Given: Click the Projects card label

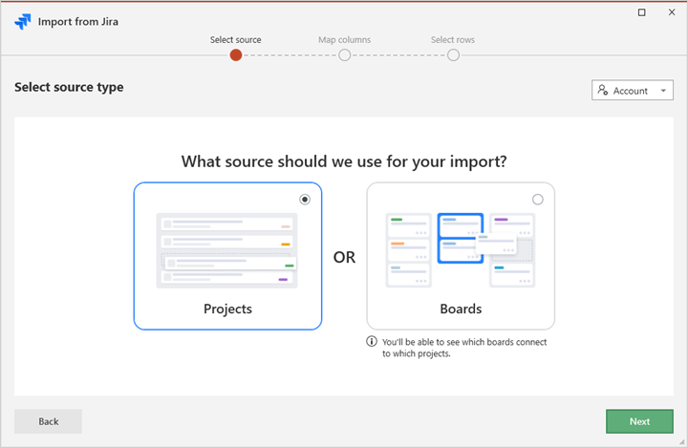Looking at the screenshot, I should [x=228, y=309].
